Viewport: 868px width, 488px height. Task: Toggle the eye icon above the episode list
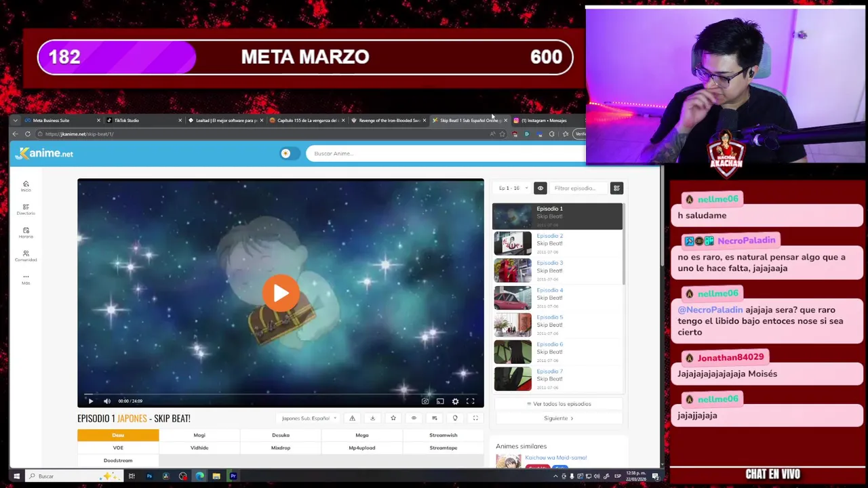(540, 188)
